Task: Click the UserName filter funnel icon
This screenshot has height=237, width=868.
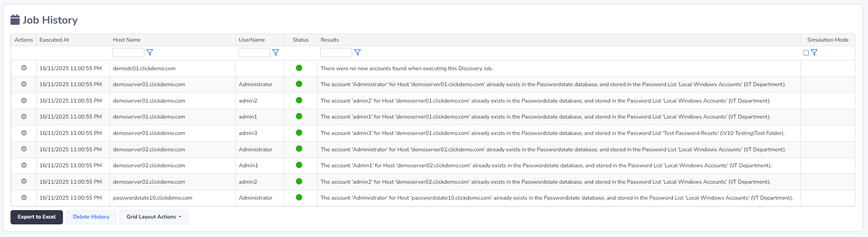Action: (276, 53)
